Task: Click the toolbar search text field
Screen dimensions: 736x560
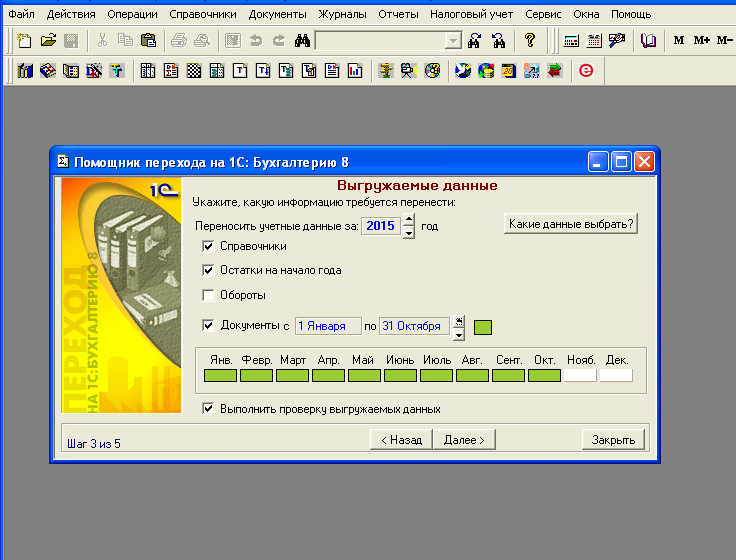Action: click(381, 41)
